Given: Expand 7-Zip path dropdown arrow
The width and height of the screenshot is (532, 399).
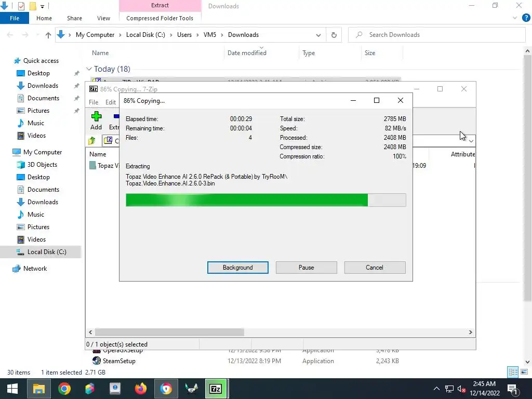Looking at the screenshot, I should point(471,141).
